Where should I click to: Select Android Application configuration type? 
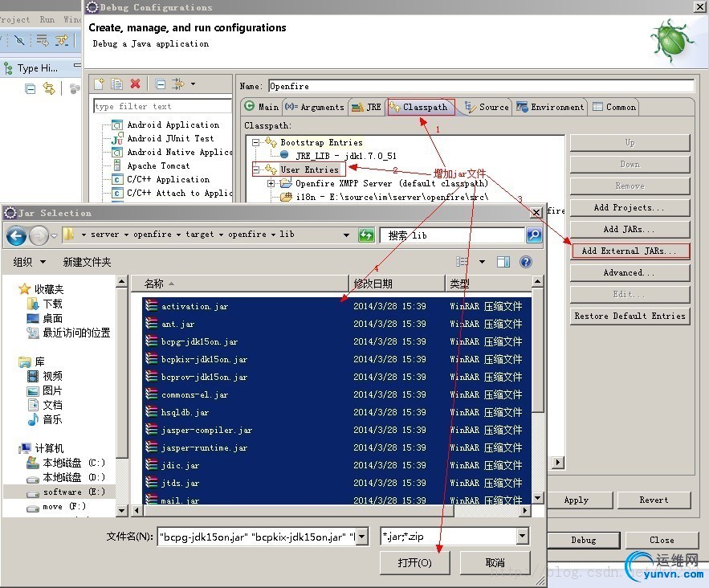tap(173, 125)
